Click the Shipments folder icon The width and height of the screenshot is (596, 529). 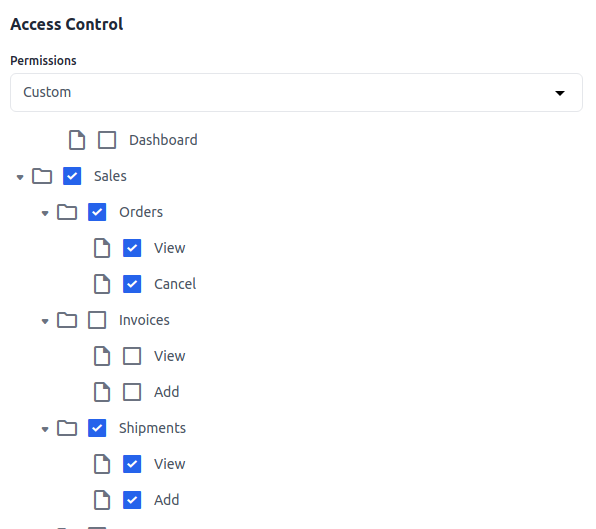pos(67,428)
